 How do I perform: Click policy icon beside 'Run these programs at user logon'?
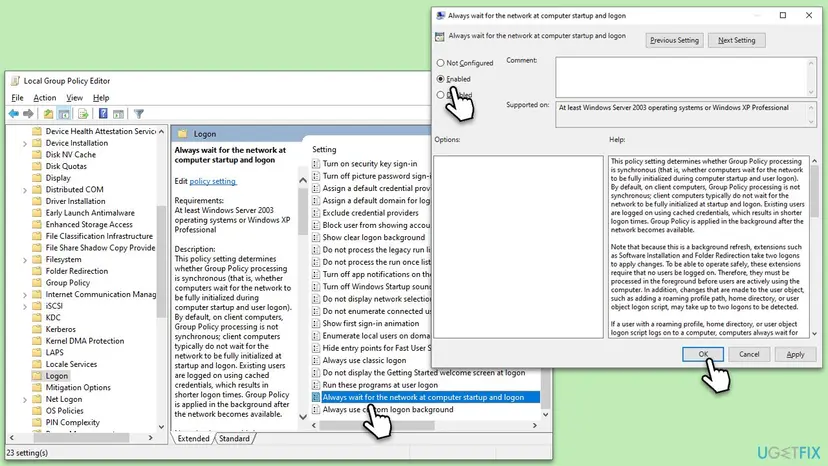[x=316, y=385]
